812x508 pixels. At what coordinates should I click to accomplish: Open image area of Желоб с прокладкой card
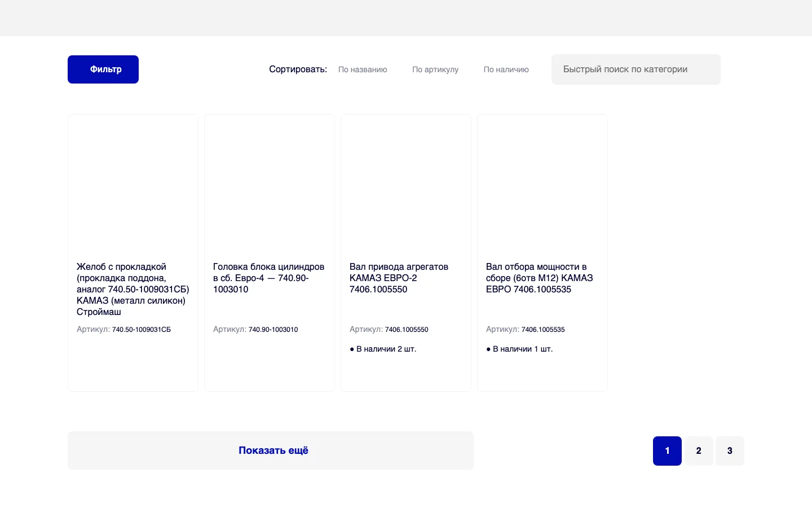(133, 186)
